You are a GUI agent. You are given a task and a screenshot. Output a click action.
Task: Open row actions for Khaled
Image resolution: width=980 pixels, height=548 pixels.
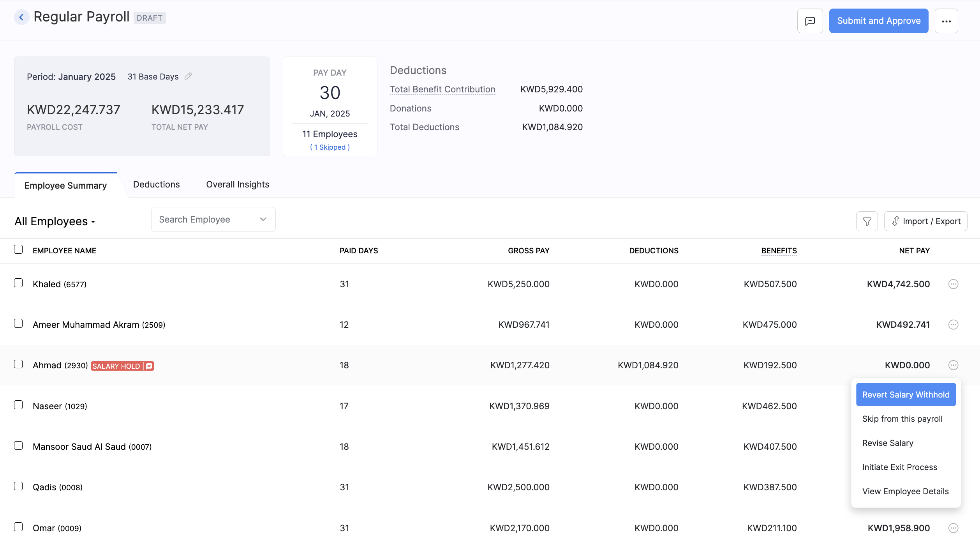[953, 284]
